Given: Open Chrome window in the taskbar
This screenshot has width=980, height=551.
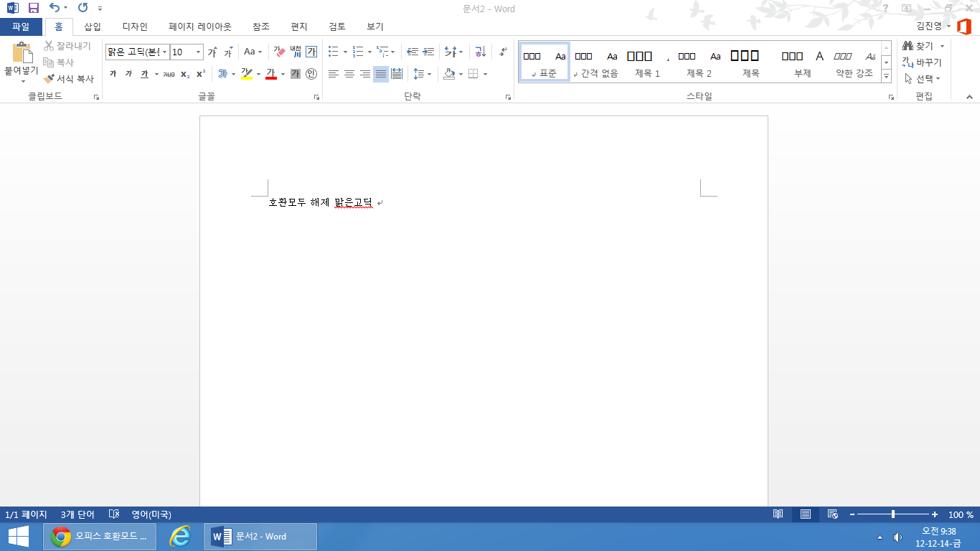Looking at the screenshot, I should tap(100, 536).
